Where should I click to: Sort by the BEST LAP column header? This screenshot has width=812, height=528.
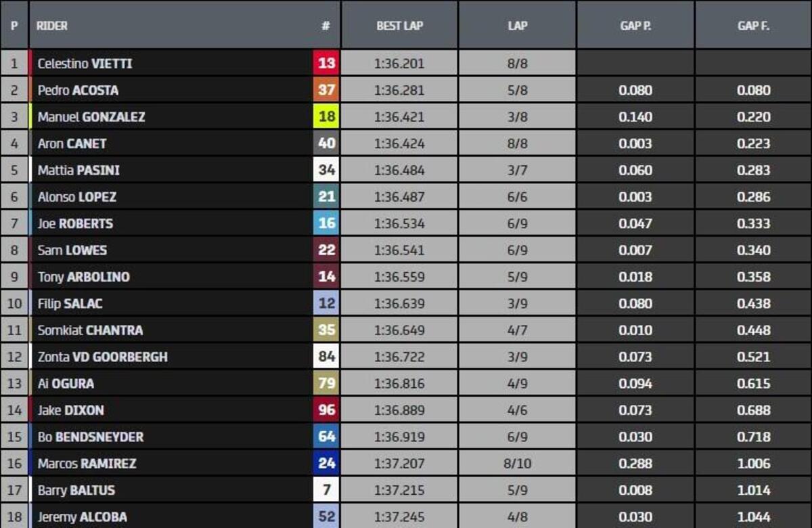click(399, 26)
